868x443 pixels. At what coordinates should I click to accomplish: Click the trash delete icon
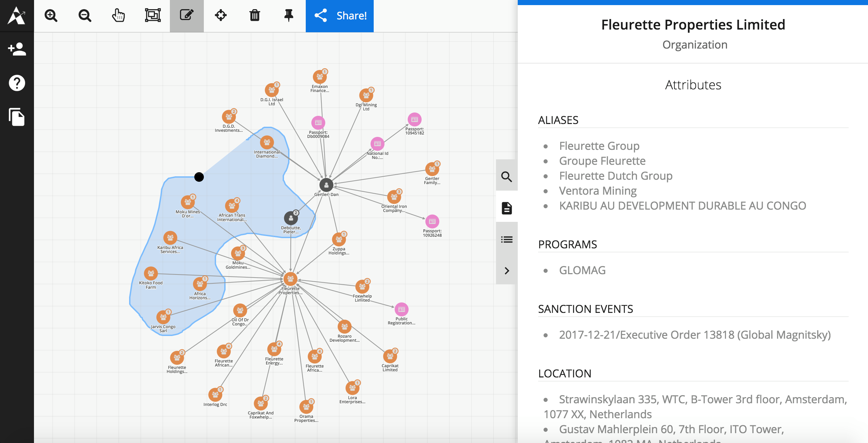point(254,16)
